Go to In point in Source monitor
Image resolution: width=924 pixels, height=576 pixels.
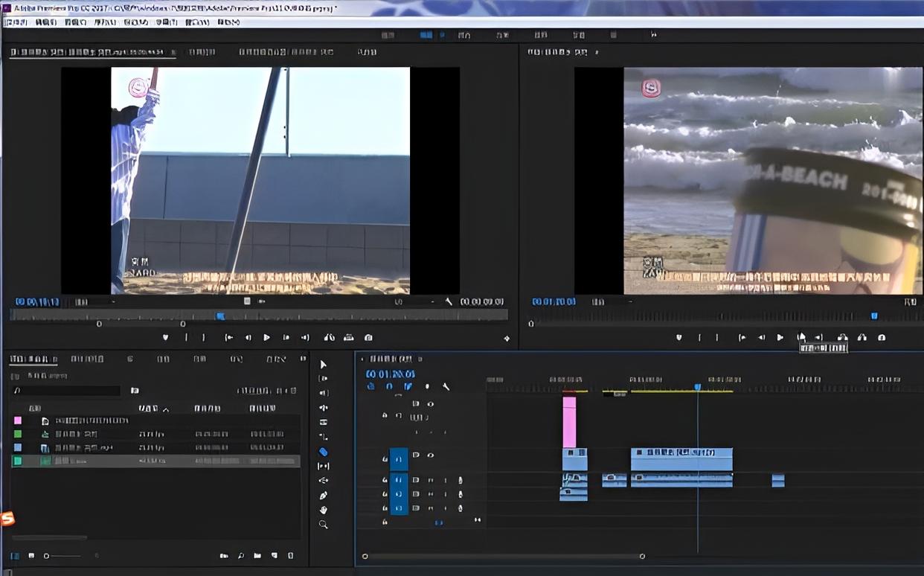[x=228, y=338]
